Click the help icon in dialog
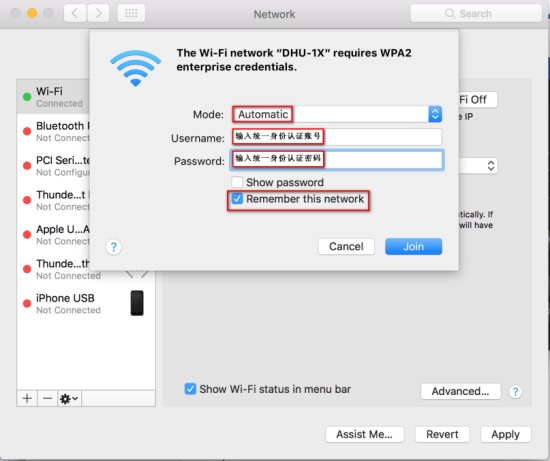Screen dimensions: 550x461 click(x=113, y=247)
